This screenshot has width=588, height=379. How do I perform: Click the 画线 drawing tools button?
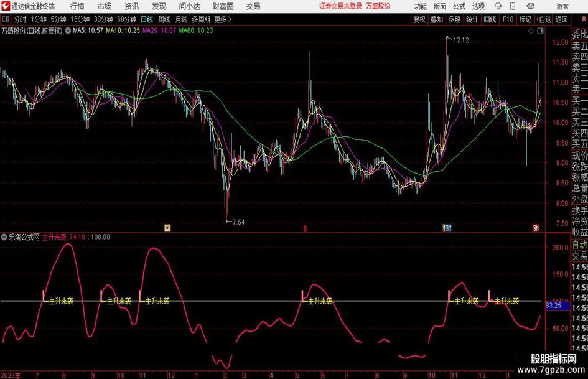490,19
